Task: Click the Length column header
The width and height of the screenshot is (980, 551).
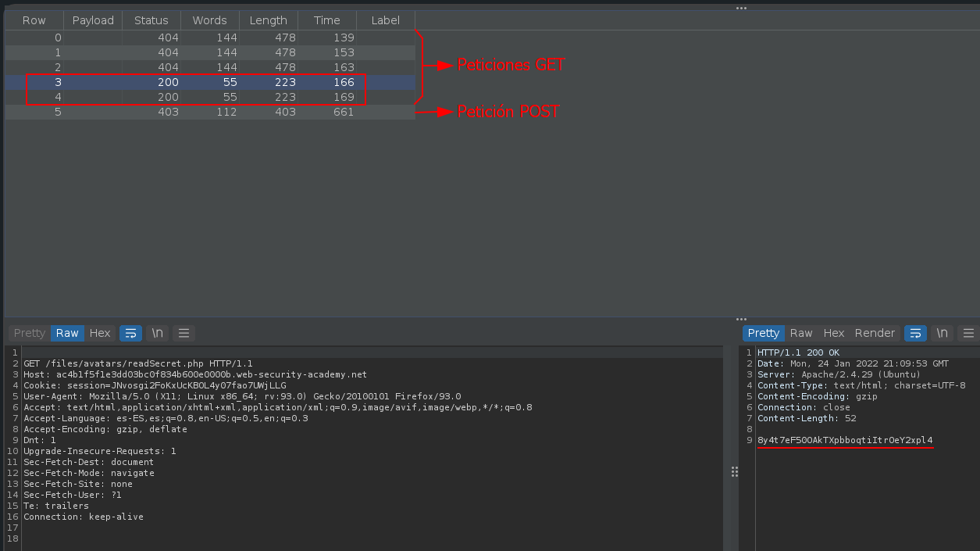Action: click(x=268, y=20)
